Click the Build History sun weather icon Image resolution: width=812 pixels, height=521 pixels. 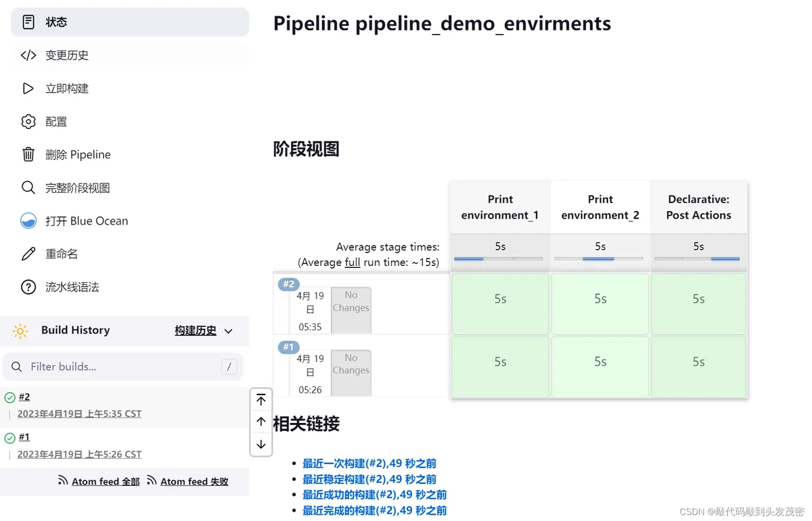pyautogui.click(x=20, y=331)
